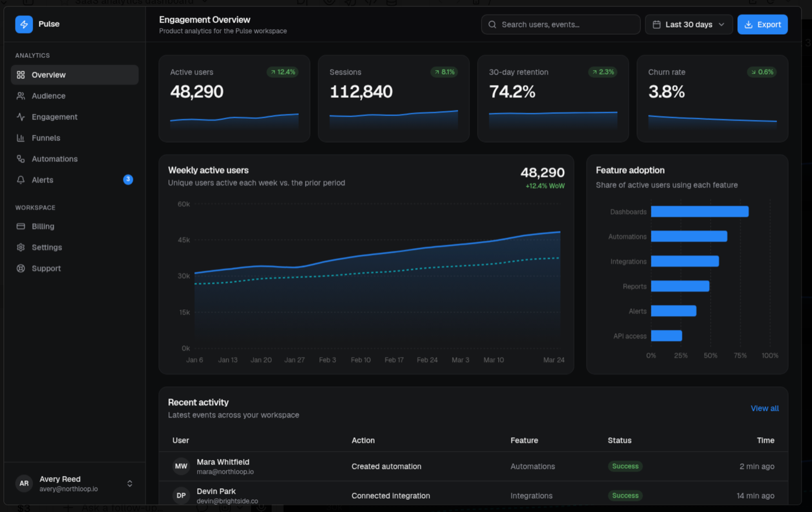This screenshot has width=812, height=512.
Task: Click the Engagement activity pulse icon
Action: (21, 117)
